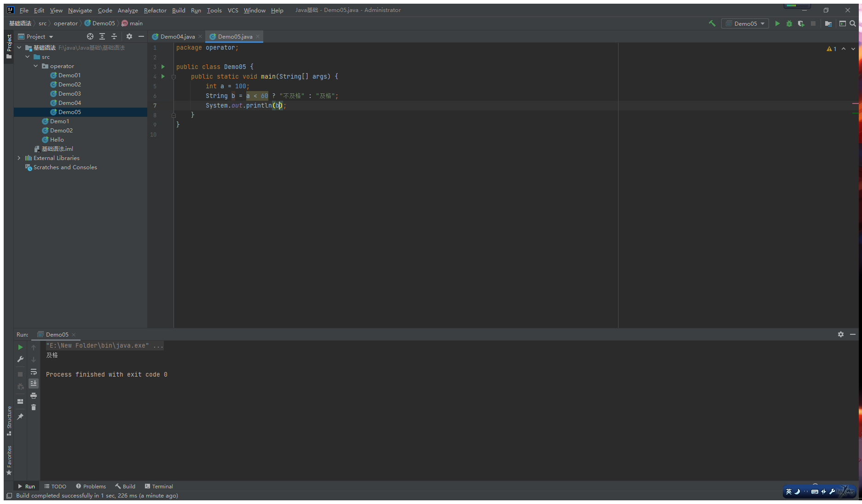Toggle the Favorites side tool window
The image size is (862, 504).
(9, 460)
